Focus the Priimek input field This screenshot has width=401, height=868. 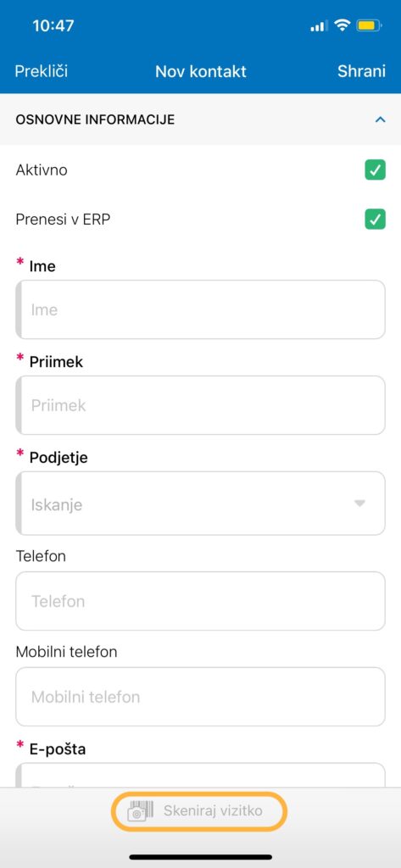[x=200, y=405]
